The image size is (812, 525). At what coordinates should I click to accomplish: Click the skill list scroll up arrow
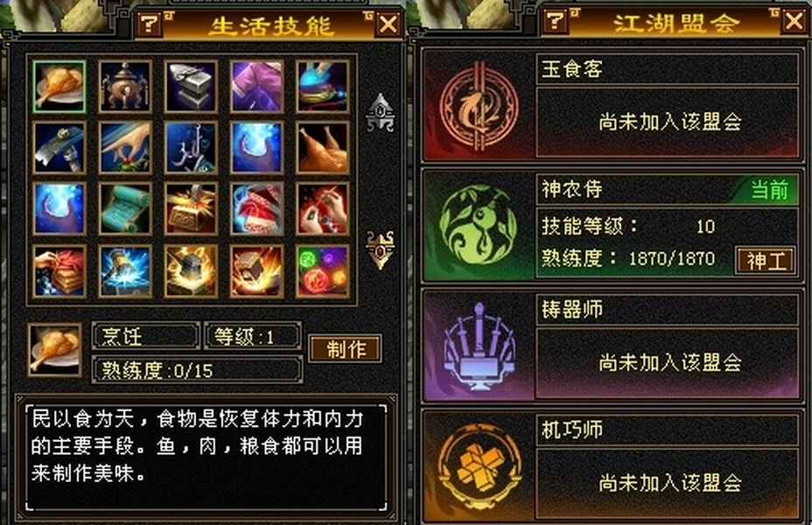tap(381, 112)
